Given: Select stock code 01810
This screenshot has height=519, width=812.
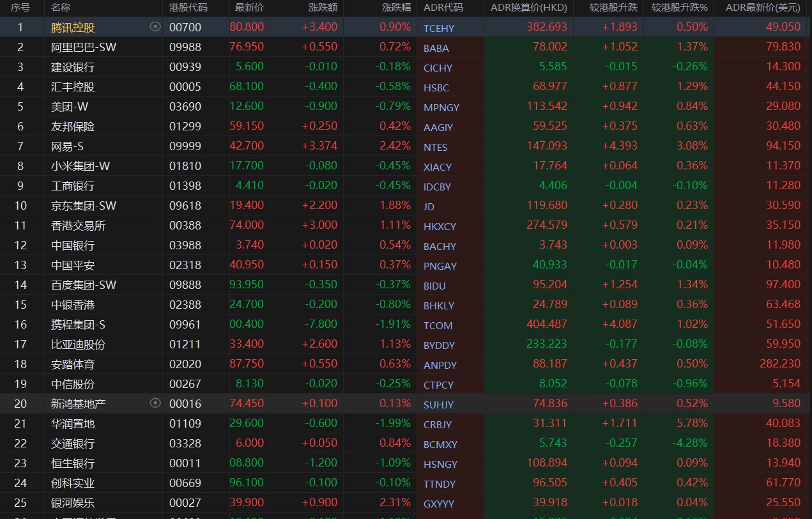Looking at the screenshot, I should [185, 166].
